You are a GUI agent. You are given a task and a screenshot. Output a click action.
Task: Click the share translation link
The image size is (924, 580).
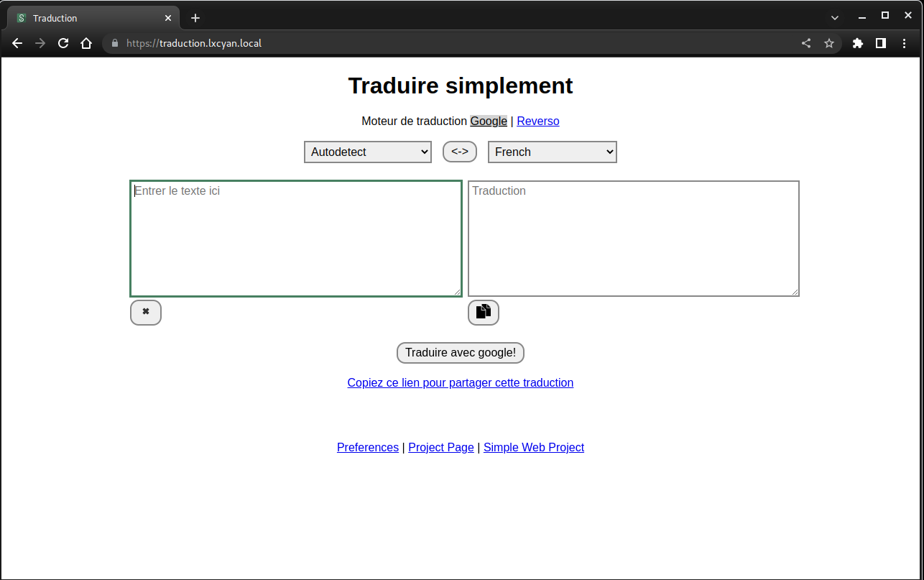[x=460, y=383]
